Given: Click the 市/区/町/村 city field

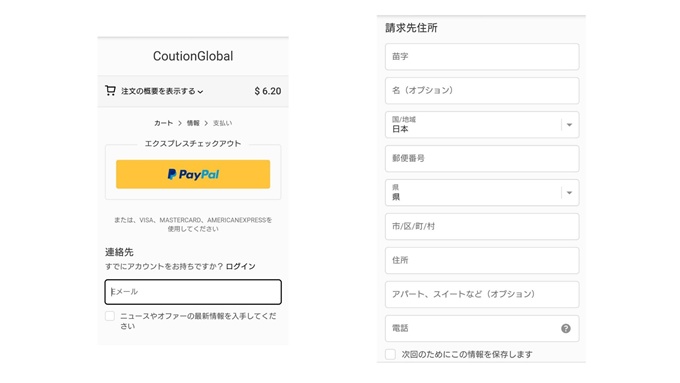Looking at the screenshot, I should point(482,226).
